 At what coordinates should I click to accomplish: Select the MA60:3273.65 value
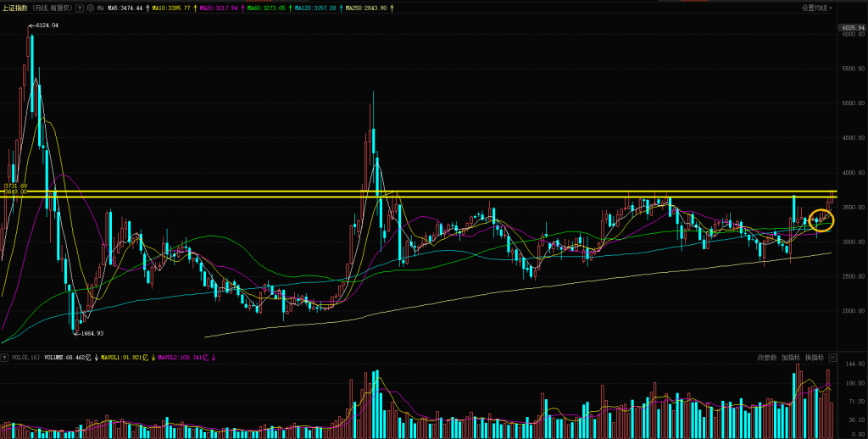tap(266, 8)
